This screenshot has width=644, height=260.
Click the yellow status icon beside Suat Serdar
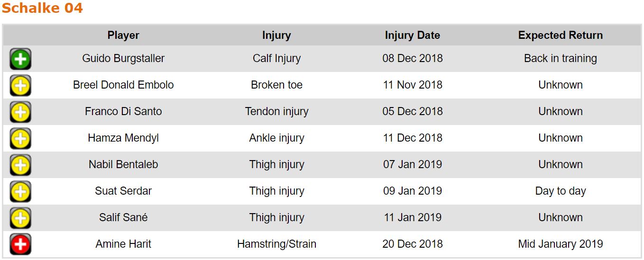point(20,192)
